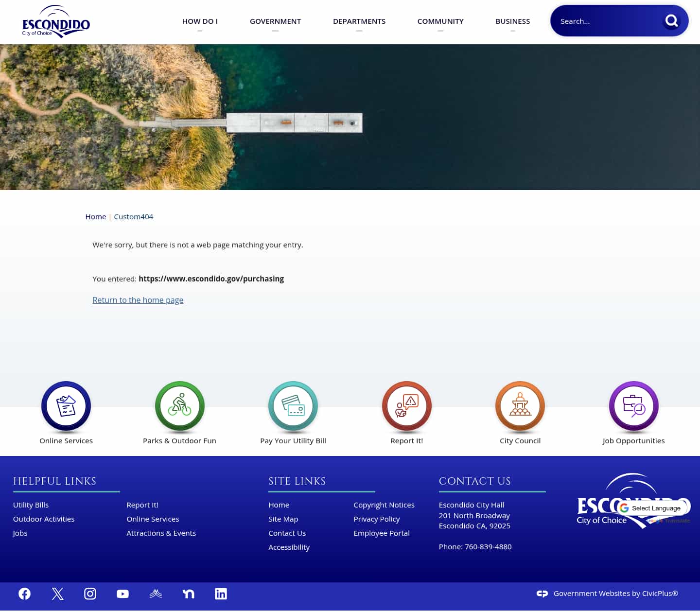Screen dimensions: 700x612
Task: Open the city's Facebook page
Action: tap(24, 594)
